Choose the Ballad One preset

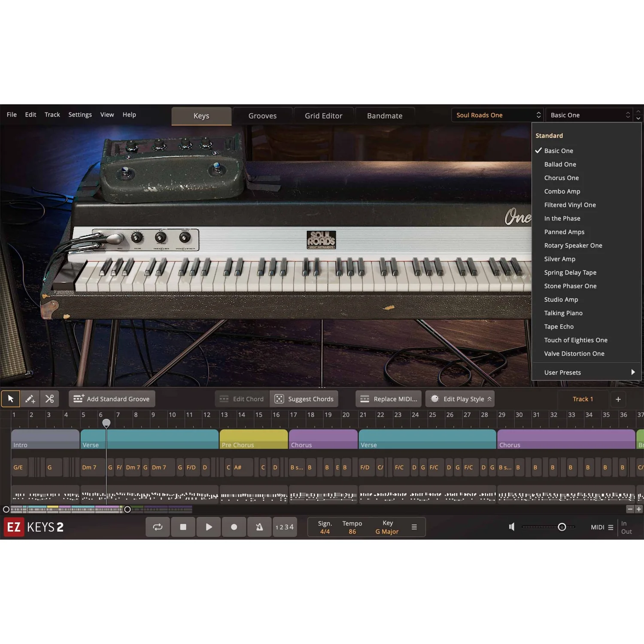(x=586, y=164)
